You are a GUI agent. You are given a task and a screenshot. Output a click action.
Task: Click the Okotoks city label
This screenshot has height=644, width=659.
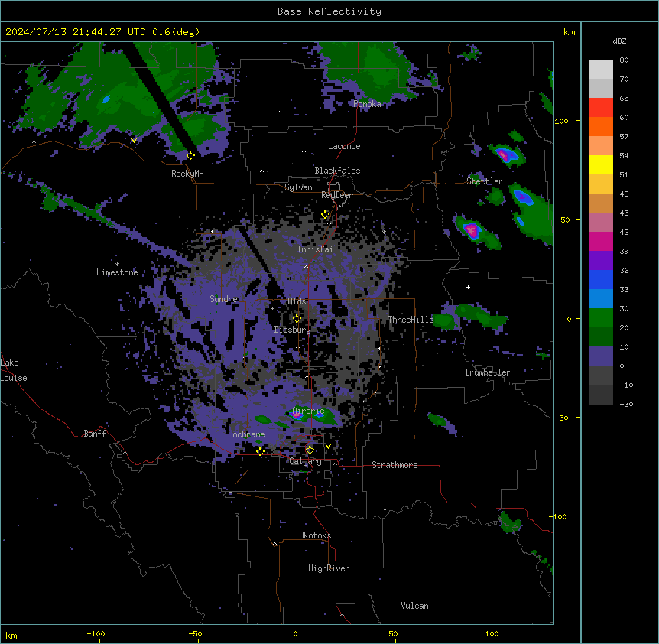(315, 535)
